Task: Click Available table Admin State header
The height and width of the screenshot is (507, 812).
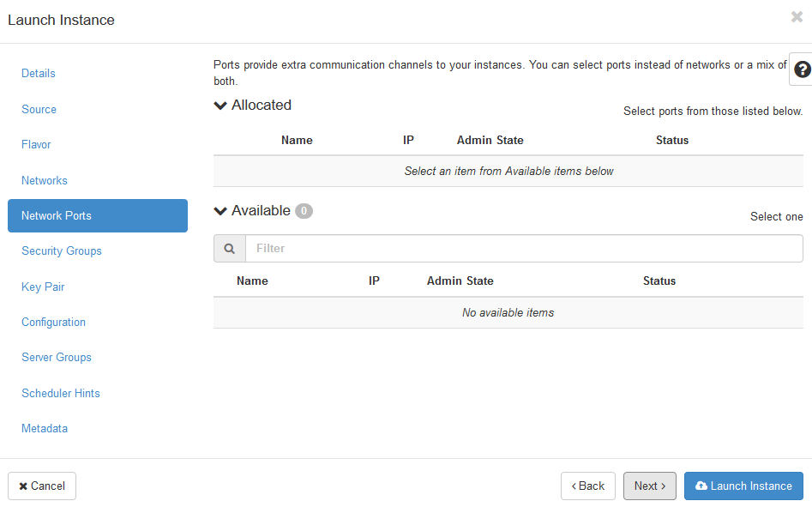Action: coord(460,281)
